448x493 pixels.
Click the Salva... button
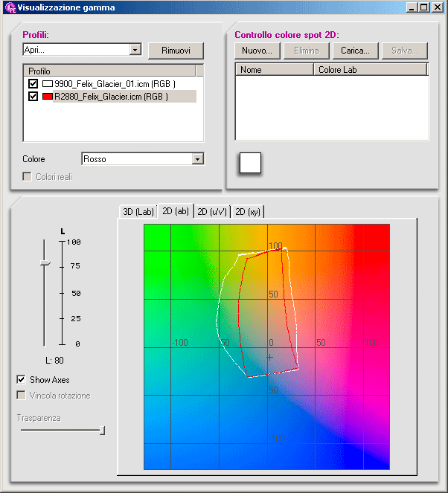(405, 51)
